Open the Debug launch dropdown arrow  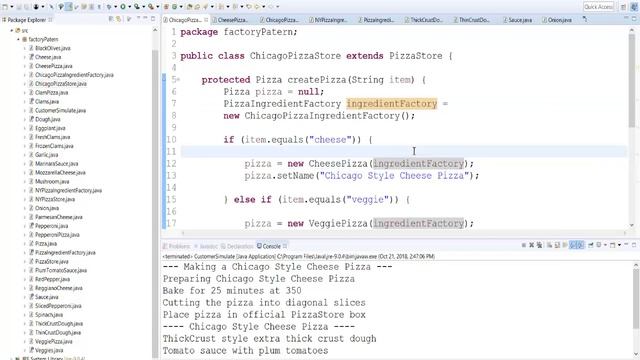[x=116, y=7]
